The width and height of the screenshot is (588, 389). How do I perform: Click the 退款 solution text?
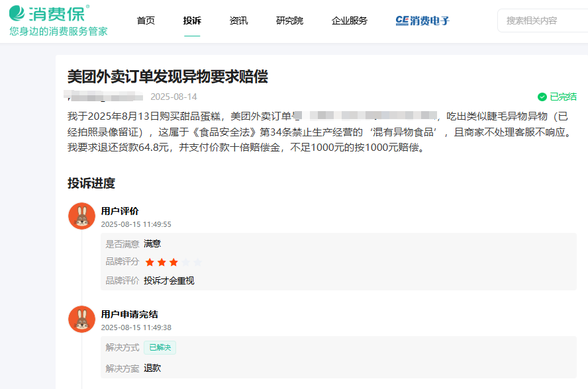click(x=152, y=368)
